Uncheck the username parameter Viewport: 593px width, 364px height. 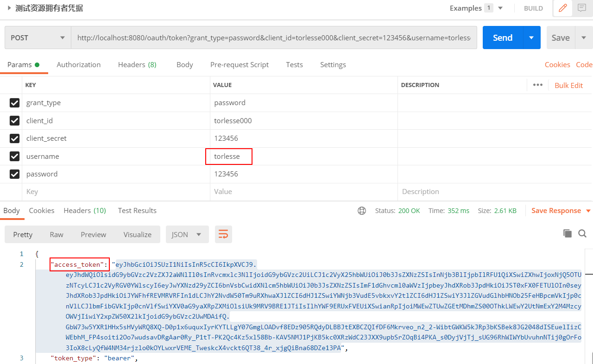click(14, 157)
